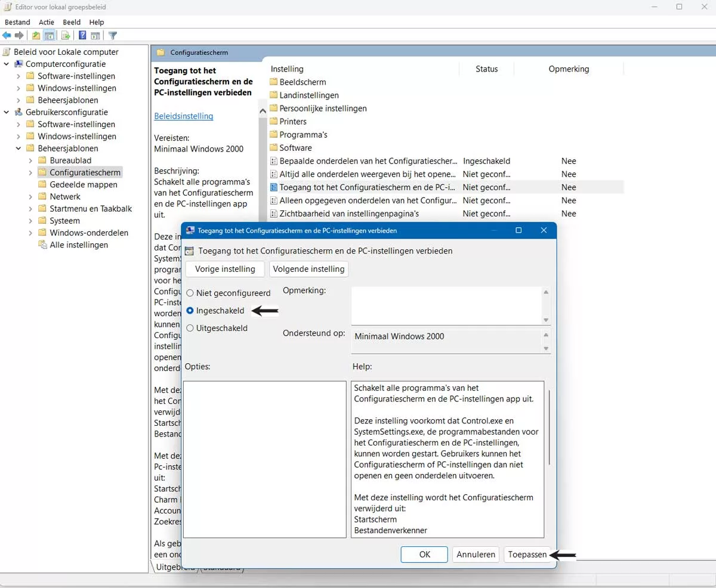Click the Configuratiescherm folder icon in the header bar
This screenshot has width=716, height=588.
click(161, 52)
